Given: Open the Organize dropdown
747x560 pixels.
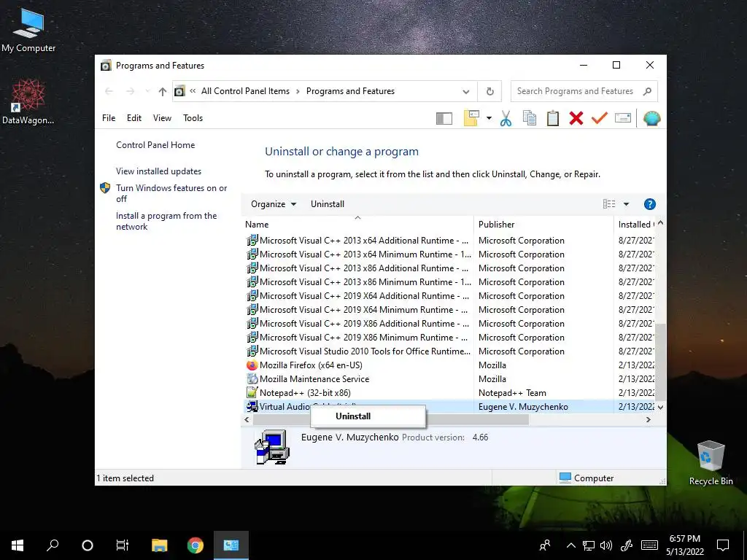Looking at the screenshot, I should pos(274,204).
